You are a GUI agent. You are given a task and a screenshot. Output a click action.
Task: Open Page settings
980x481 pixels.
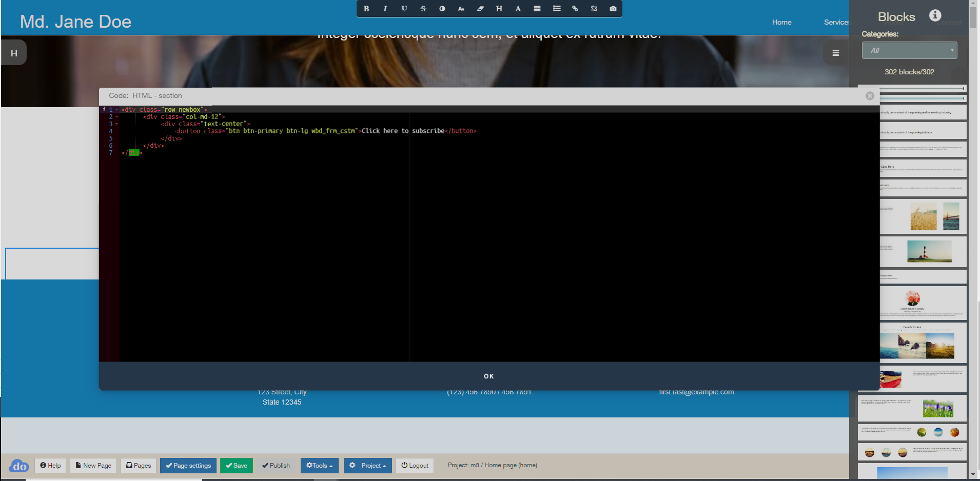pyautogui.click(x=188, y=466)
